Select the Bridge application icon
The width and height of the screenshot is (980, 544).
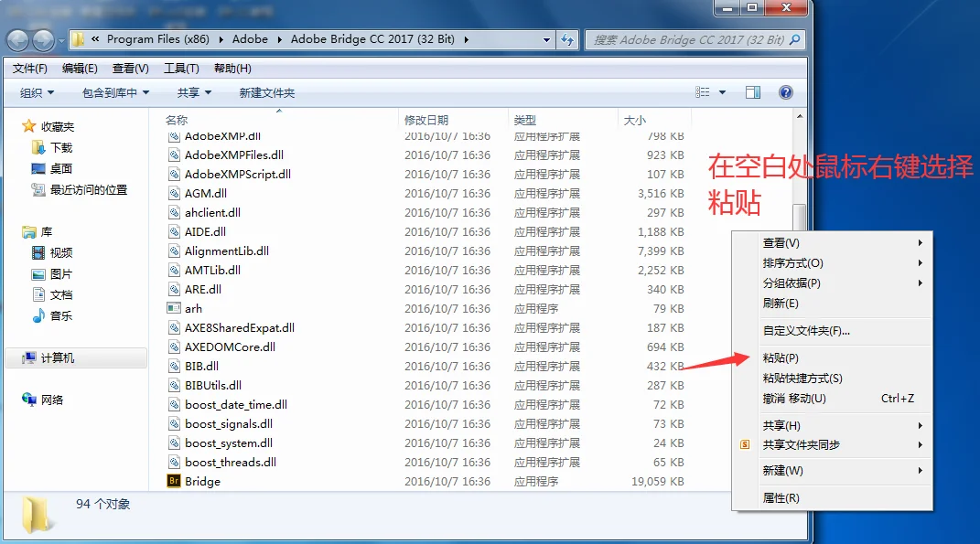[174, 481]
